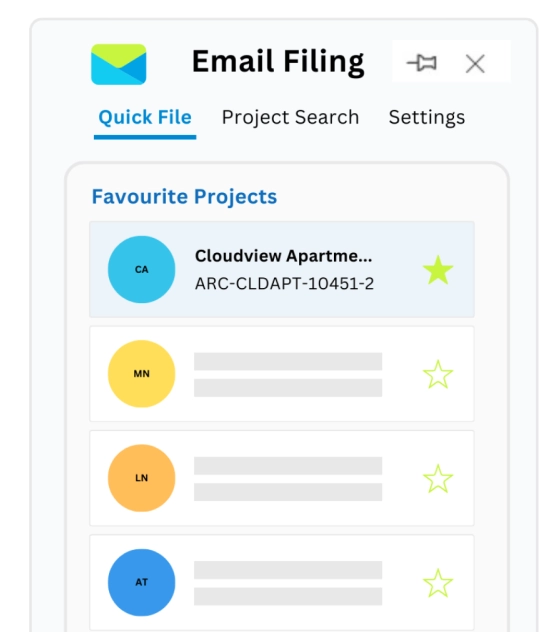Toggle the star on the AT project
The width and height of the screenshot is (540, 632).
click(438, 583)
